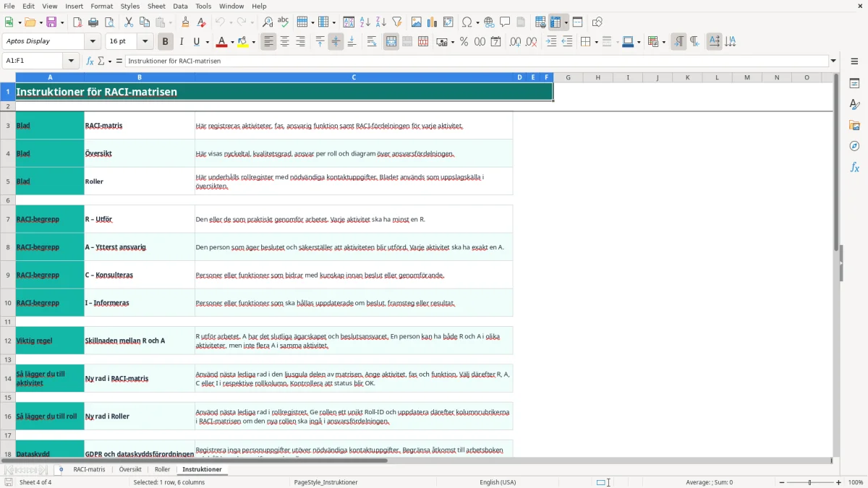The image size is (868, 488).
Task: Remove a decimal place
Action: pos(531,42)
